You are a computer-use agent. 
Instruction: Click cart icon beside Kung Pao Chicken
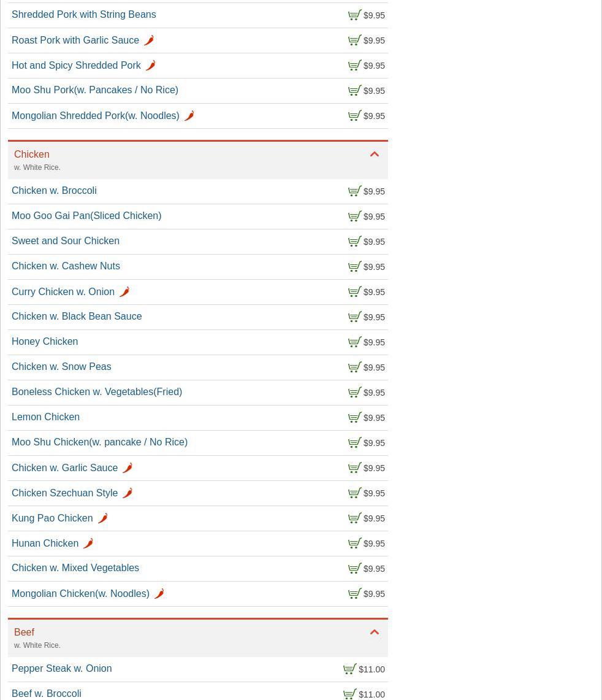click(x=354, y=518)
